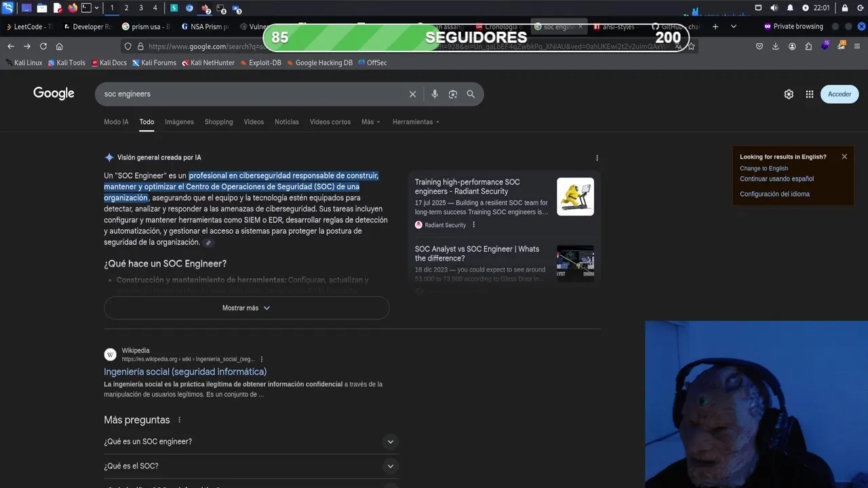
Task: Open Google quick settings gear
Action: [x=789, y=94]
